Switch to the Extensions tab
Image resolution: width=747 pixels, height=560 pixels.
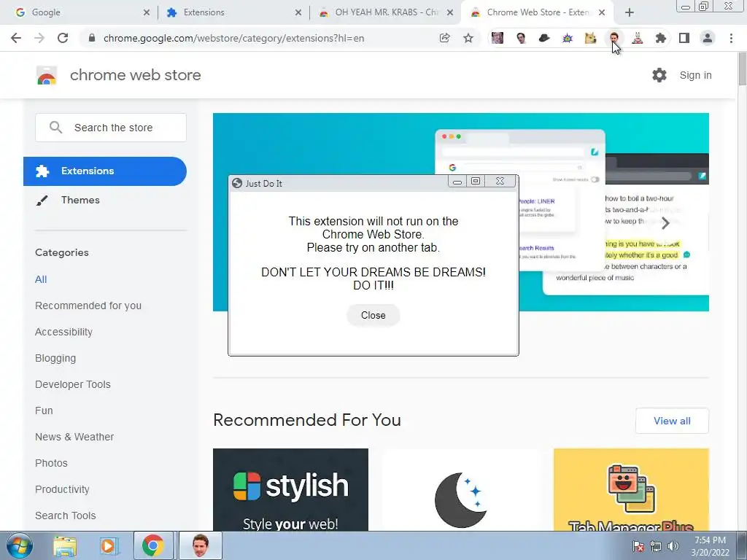tap(233, 12)
